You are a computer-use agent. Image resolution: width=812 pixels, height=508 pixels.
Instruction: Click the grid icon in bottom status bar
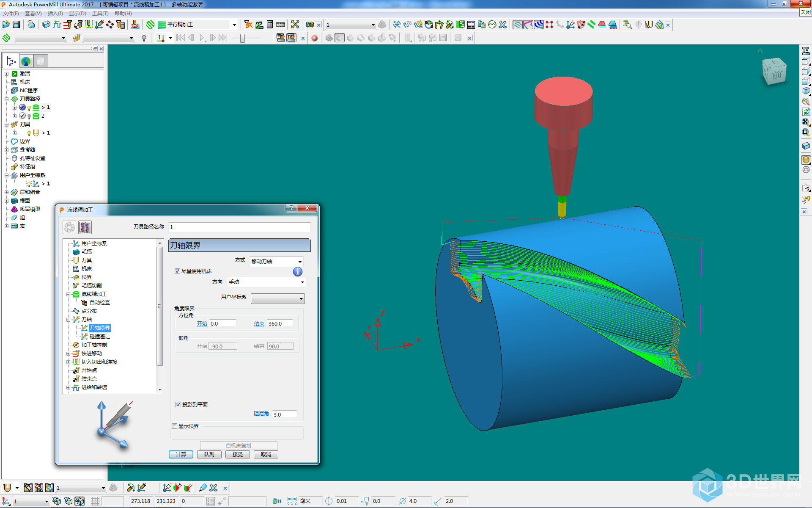pos(95,501)
